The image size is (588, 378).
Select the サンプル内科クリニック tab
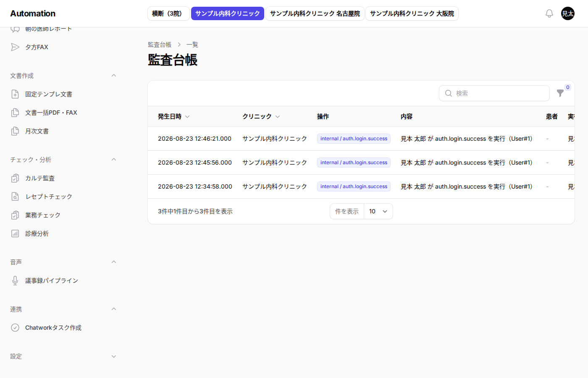(228, 13)
